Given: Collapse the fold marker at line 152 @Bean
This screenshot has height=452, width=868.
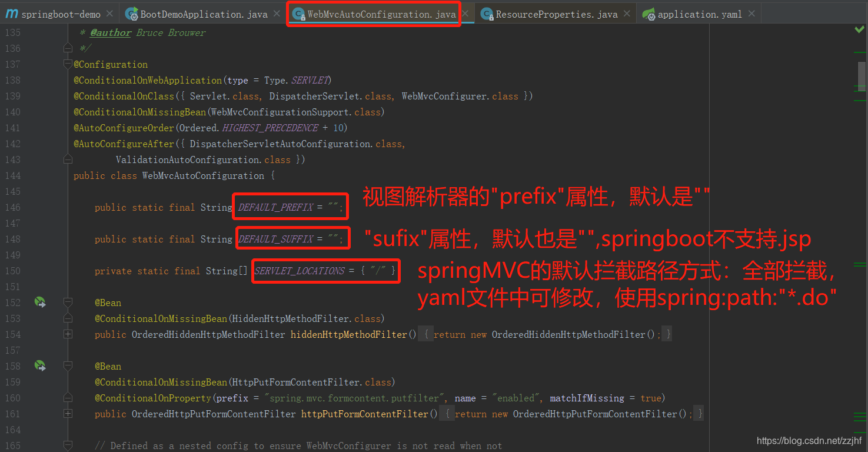Looking at the screenshot, I should pyautogui.click(x=68, y=303).
